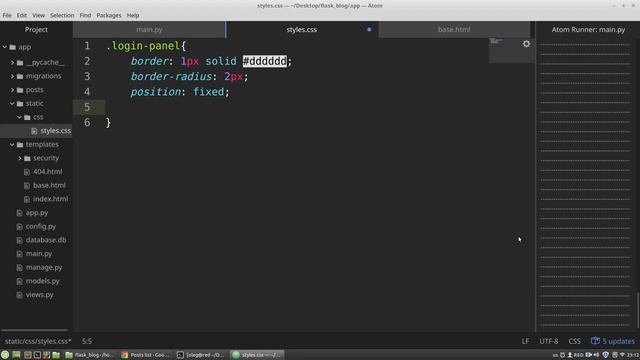Open the Find menu
640x360 pixels.
tap(85, 15)
